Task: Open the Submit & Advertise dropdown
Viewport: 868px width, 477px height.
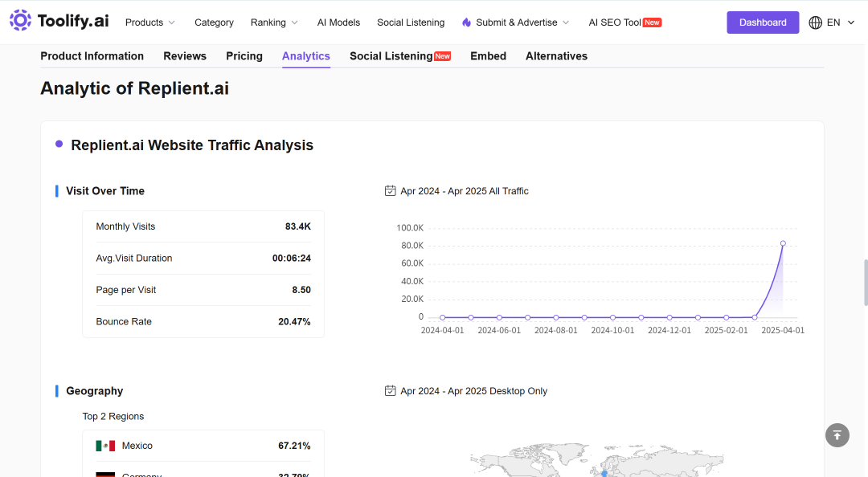Action: 516,22
